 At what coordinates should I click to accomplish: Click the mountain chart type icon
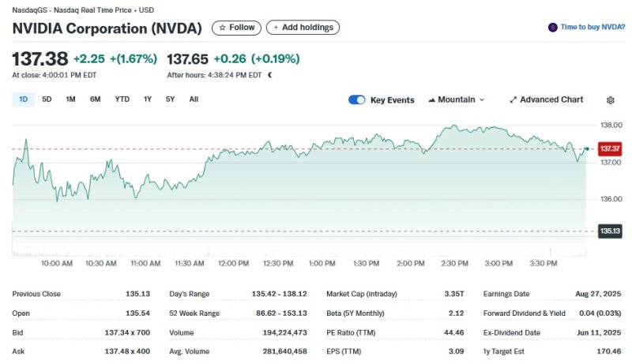[x=431, y=100]
